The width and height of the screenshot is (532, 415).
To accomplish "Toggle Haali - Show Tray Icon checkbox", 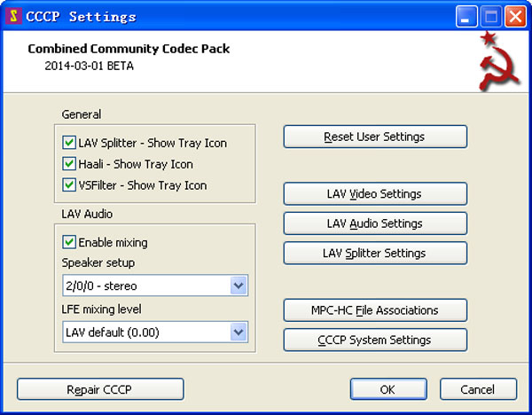I will pos(69,164).
